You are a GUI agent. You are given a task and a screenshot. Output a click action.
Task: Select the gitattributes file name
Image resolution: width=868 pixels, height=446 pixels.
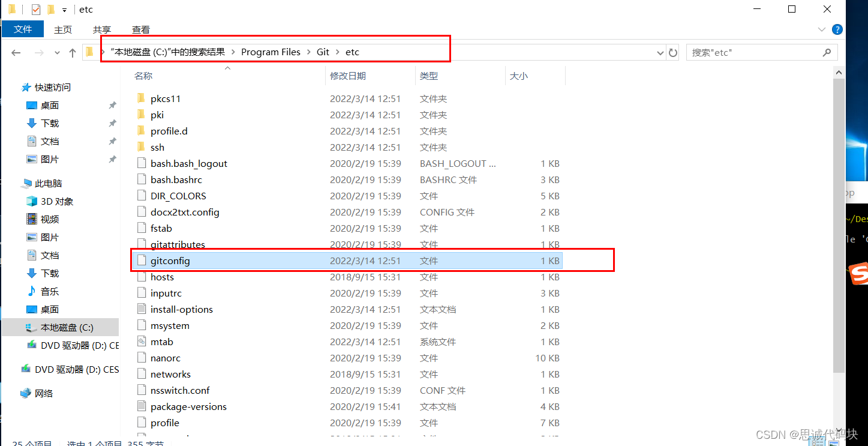(178, 244)
